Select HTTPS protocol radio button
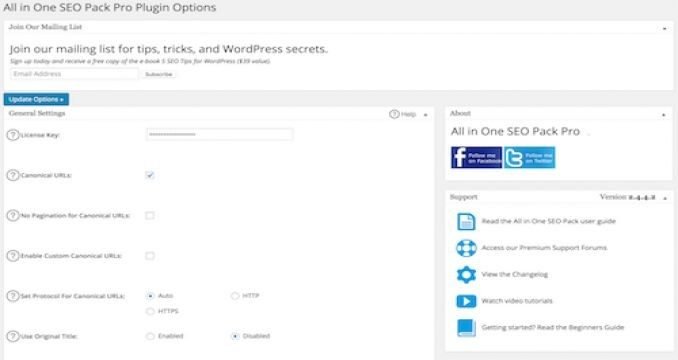 pos(150,311)
